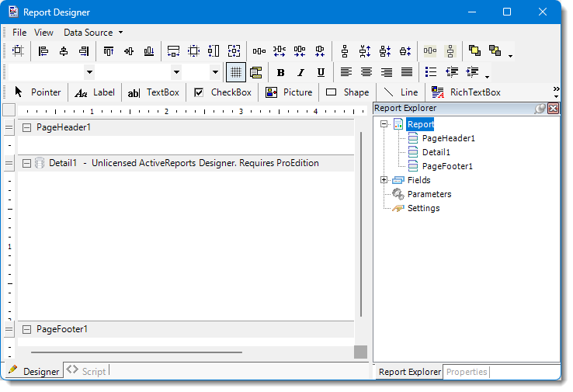Open the font name dropdown
The image size is (573, 392).
(176, 72)
